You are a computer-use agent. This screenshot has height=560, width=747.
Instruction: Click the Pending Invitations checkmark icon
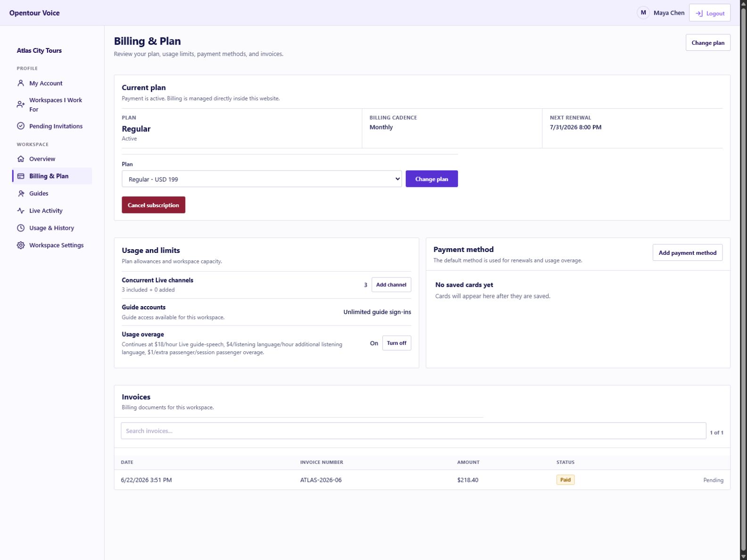21,126
